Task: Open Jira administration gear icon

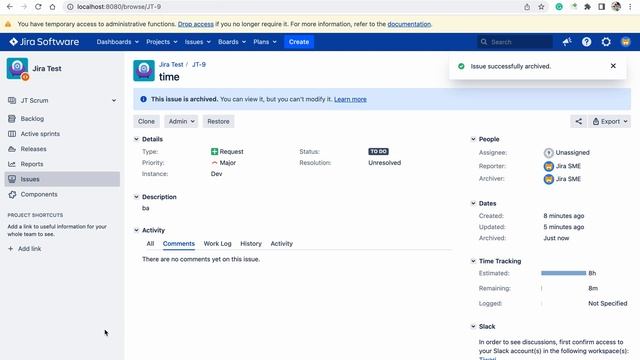Action: (606, 42)
